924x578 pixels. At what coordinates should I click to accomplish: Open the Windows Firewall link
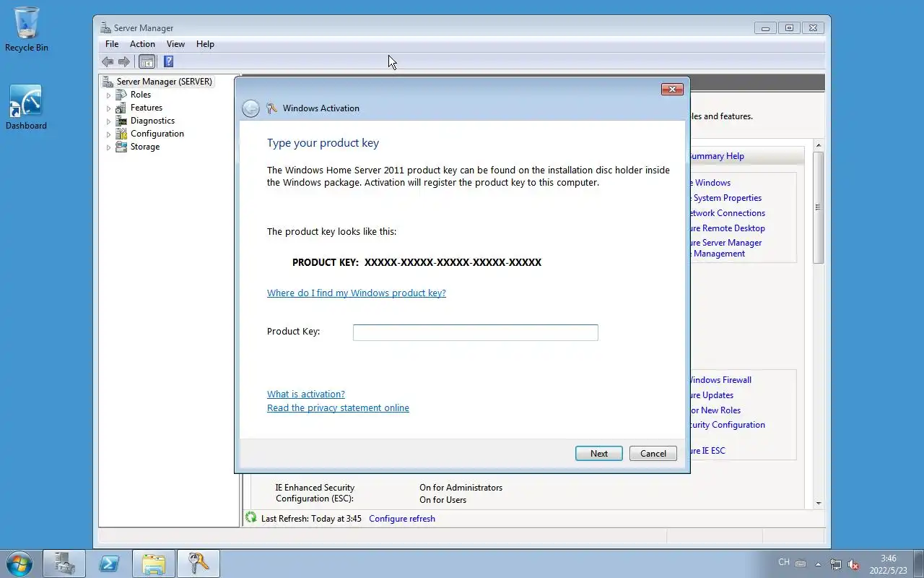point(721,380)
